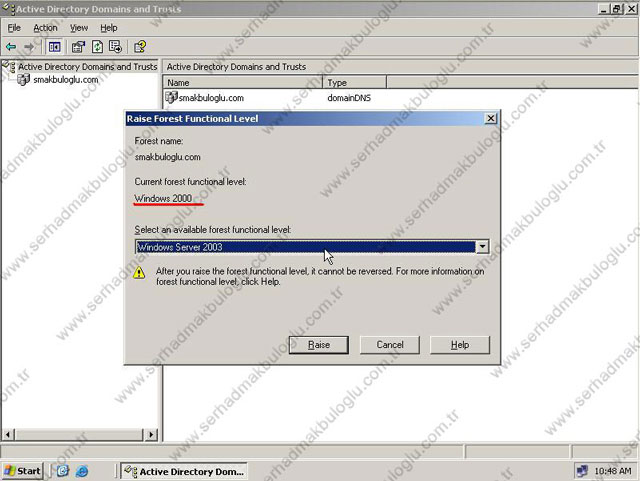This screenshot has height=481, width=640.
Task: Click the domainDNS type cell
Action: [349, 98]
